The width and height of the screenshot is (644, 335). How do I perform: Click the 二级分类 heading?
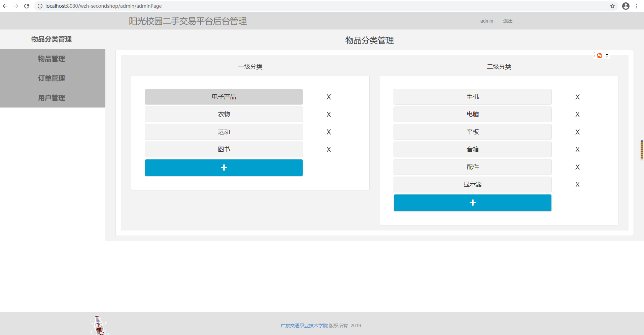click(499, 67)
